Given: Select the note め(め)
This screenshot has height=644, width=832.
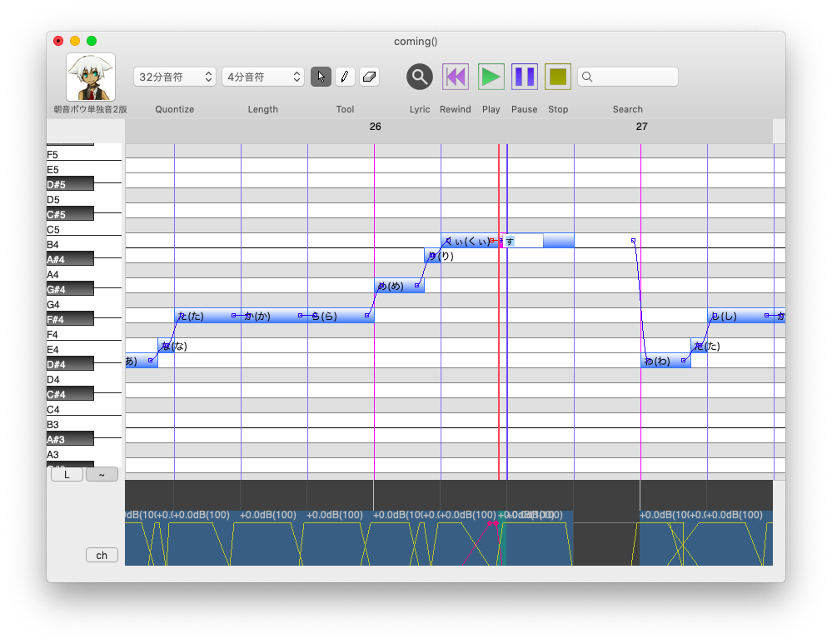Looking at the screenshot, I should coord(399,286).
